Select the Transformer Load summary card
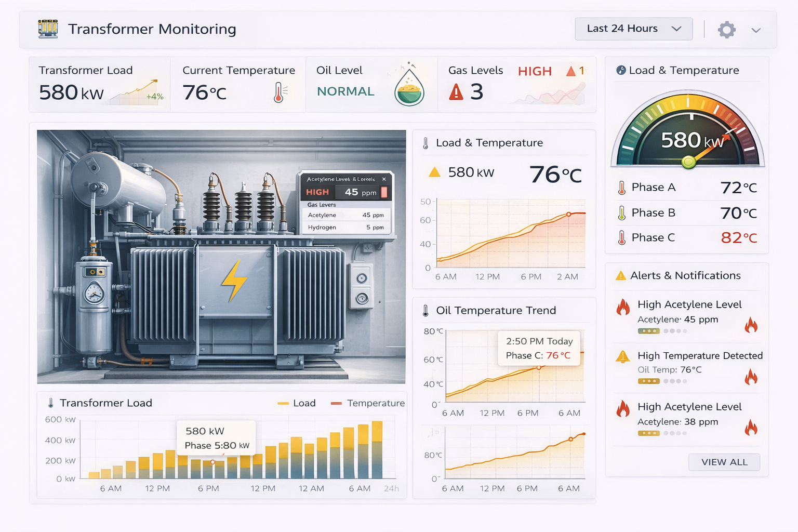798x532 pixels. (100, 84)
